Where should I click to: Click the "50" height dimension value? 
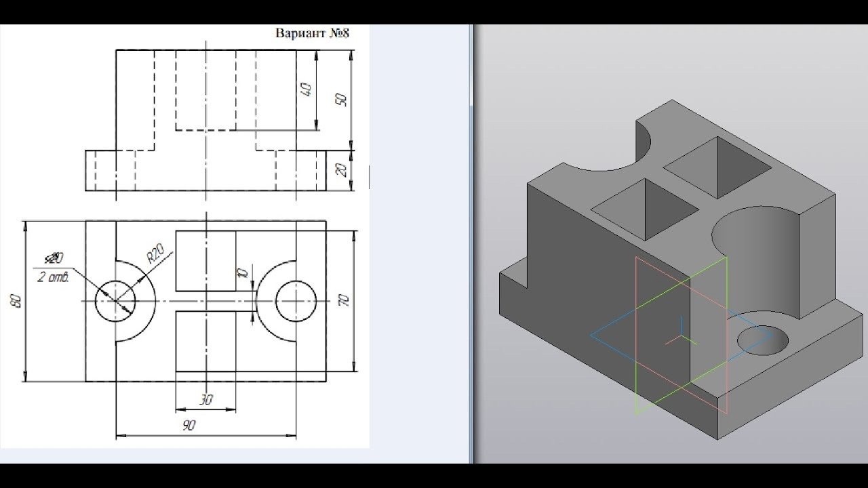pos(342,99)
